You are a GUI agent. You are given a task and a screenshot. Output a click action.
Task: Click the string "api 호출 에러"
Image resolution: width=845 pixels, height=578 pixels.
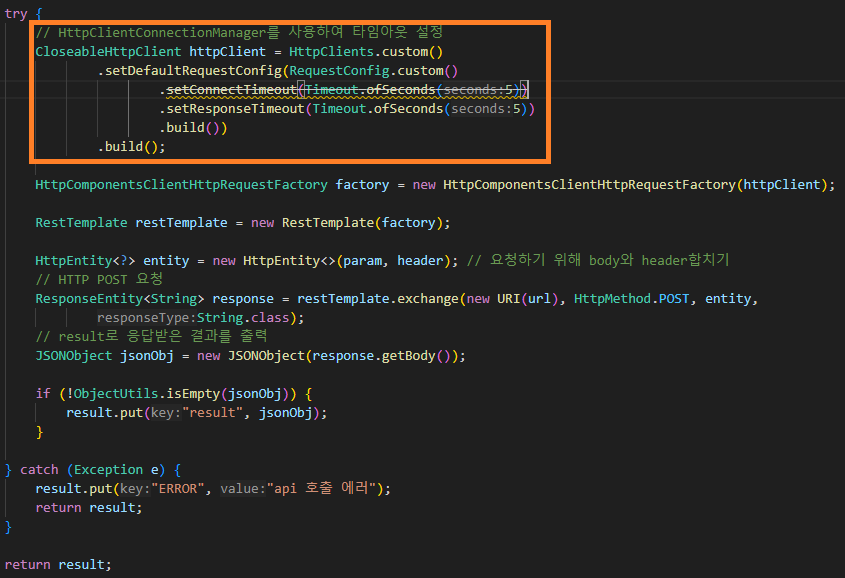[x=321, y=489]
